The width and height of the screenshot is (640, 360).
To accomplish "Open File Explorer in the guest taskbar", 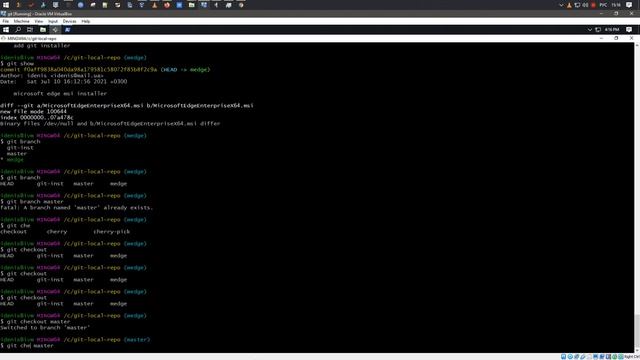I will coord(42,30).
